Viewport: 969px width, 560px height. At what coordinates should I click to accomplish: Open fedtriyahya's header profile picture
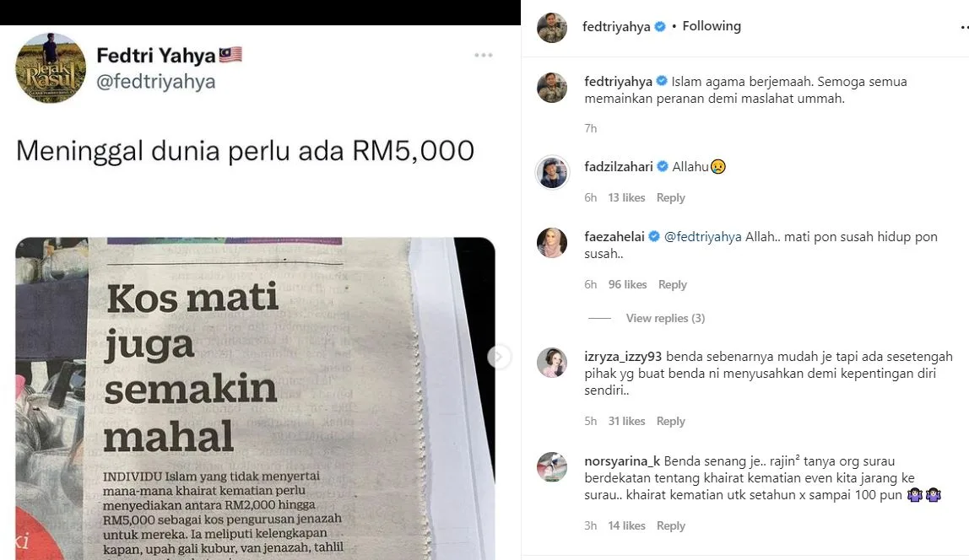552,27
